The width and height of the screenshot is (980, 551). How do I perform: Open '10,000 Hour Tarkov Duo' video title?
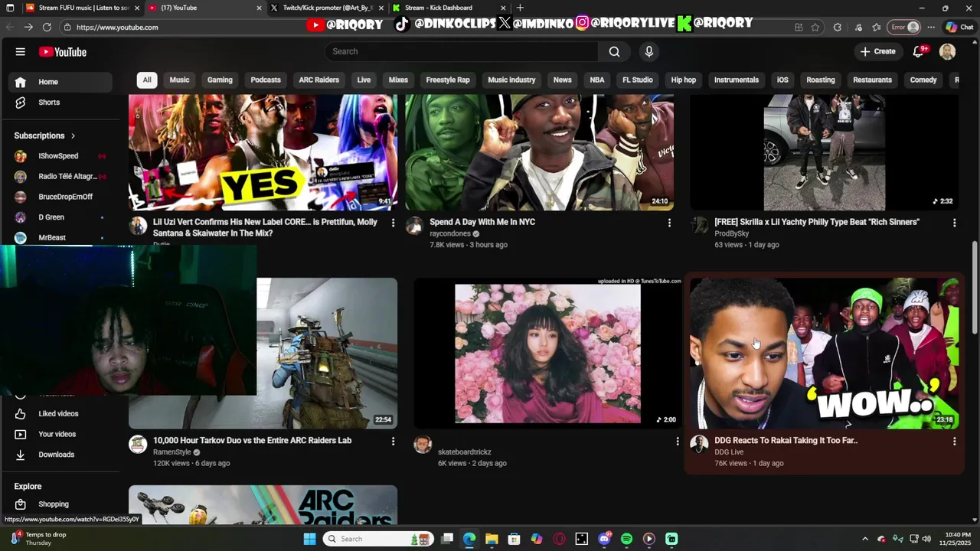(x=252, y=441)
